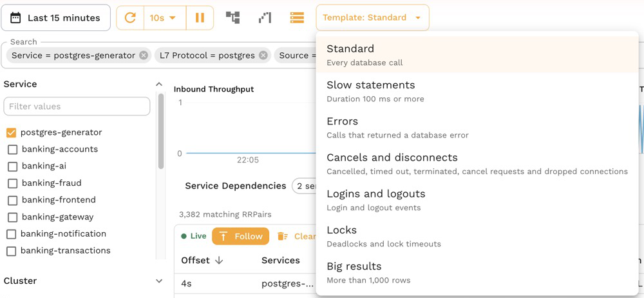The height and width of the screenshot is (298, 644).
Task: Check the banking-transactions checkbox
Action: 12,251
